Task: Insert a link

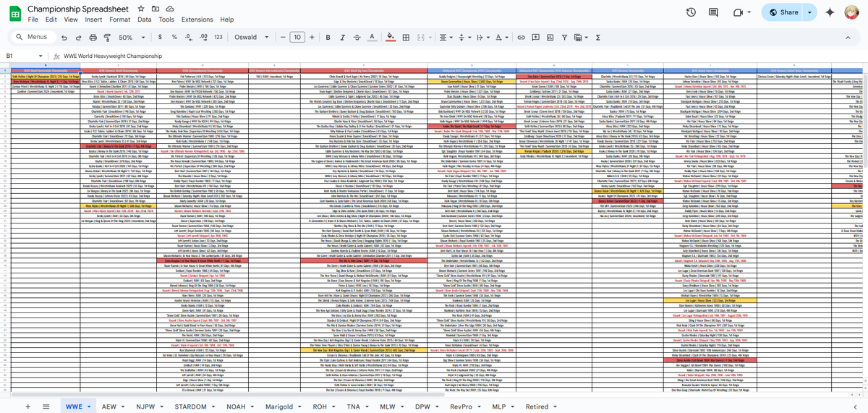Action: (x=521, y=38)
